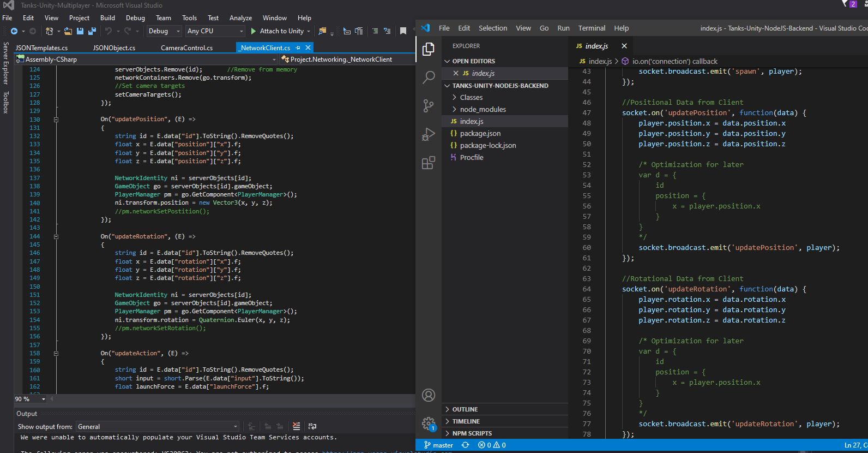The image size is (868, 453).
Task: Open the Window menu in Visual Studio
Action: [274, 18]
